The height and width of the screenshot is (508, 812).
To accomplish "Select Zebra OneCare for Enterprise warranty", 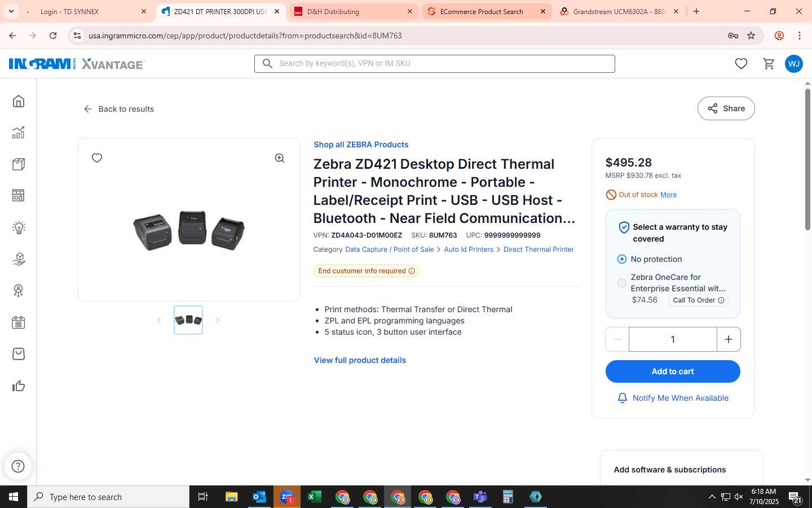I will [622, 283].
